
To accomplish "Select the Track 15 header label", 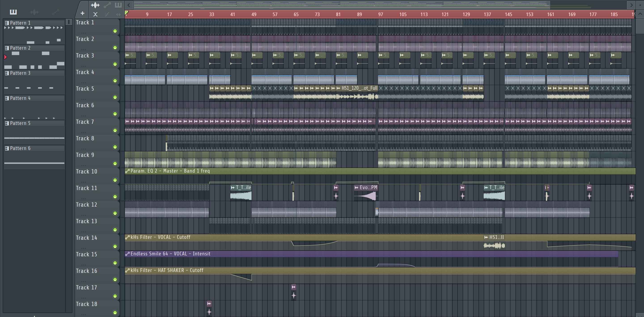I will (x=87, y=255).
